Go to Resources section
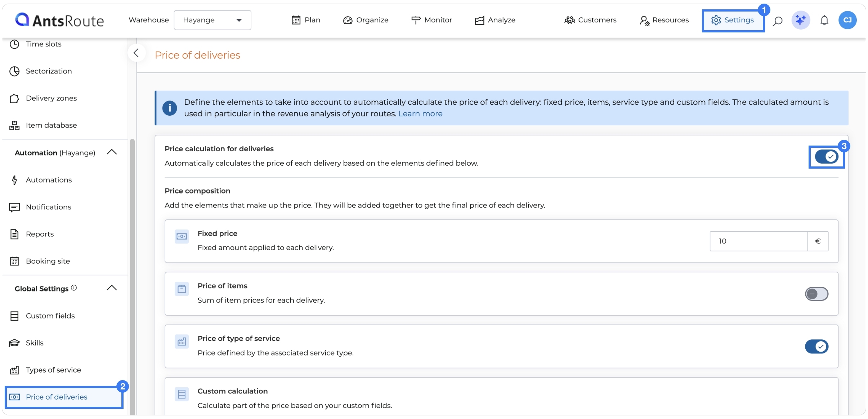 pyautogui.click(x=664, y=20)
